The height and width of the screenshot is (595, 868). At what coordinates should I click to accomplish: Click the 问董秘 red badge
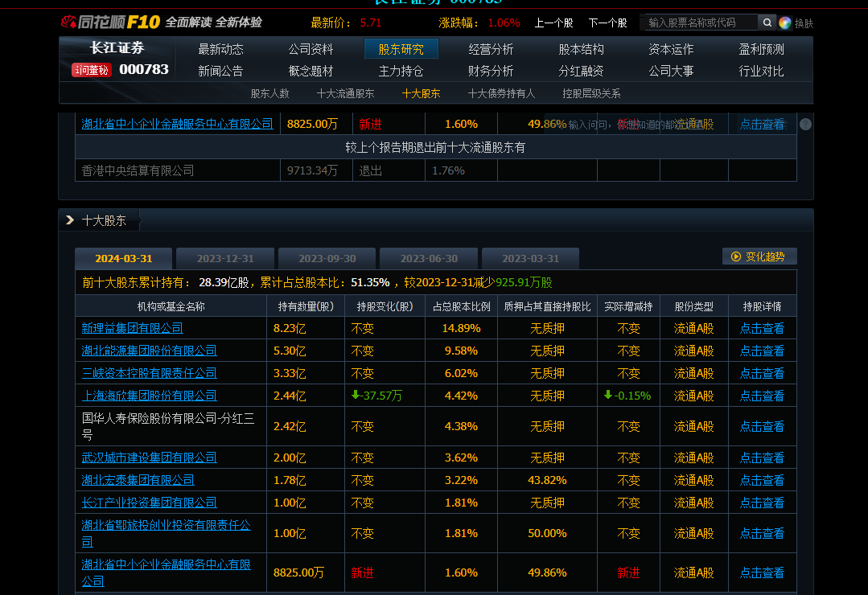coord(92,70)
